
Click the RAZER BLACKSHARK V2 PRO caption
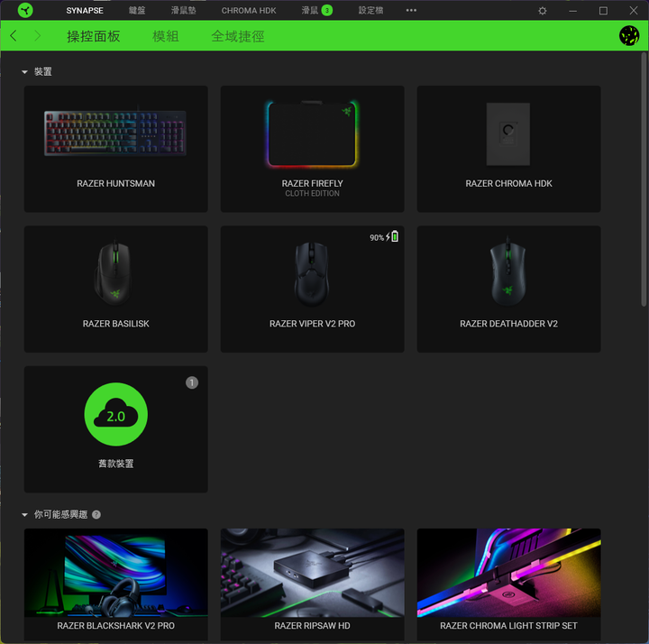116,626
